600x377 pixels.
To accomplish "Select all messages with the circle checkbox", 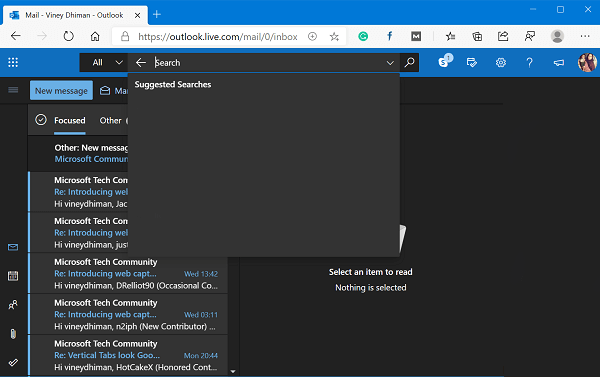I will point(41,120).
